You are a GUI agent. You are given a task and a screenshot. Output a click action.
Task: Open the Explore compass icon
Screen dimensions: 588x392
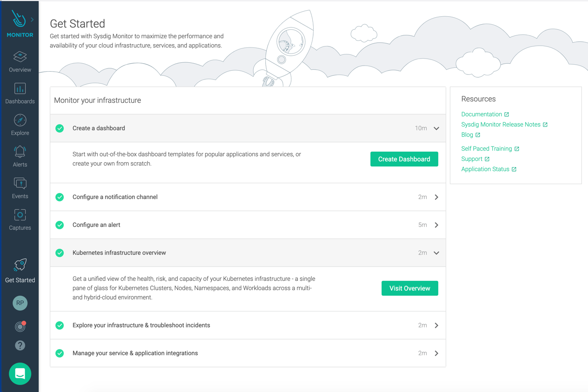(20, 120)
